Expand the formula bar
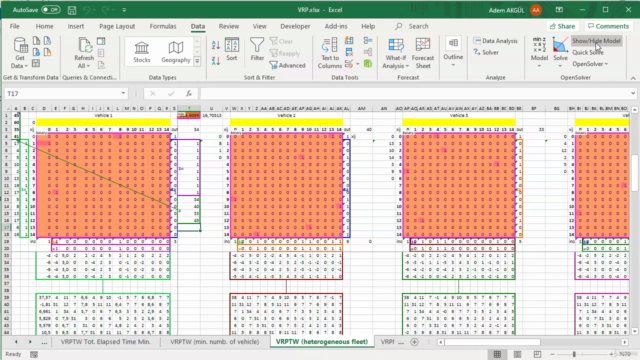Image resolution: width=640 pixels, height=360 pixels. [633, 93]
